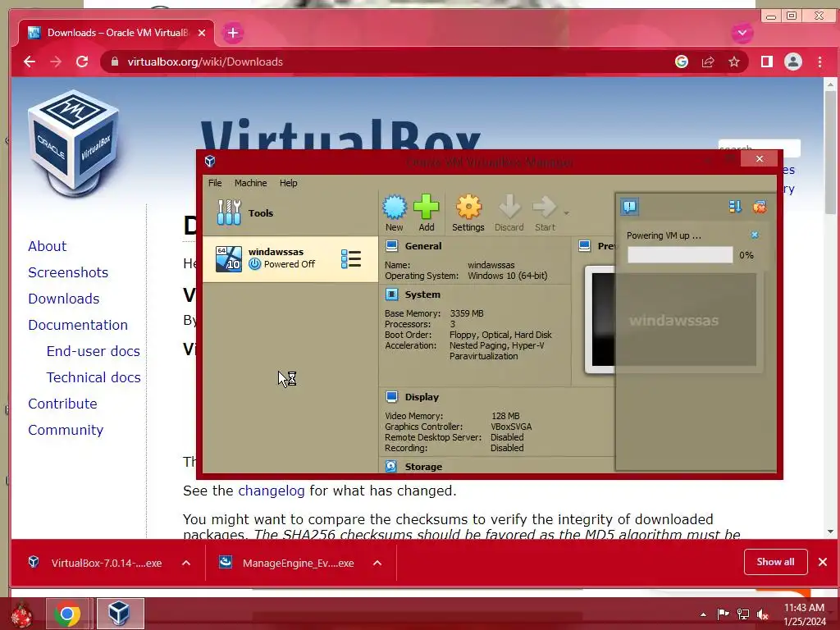Reload the VirtualBox downloads page
Screen dimensions: 840x630
click(82, 62)
